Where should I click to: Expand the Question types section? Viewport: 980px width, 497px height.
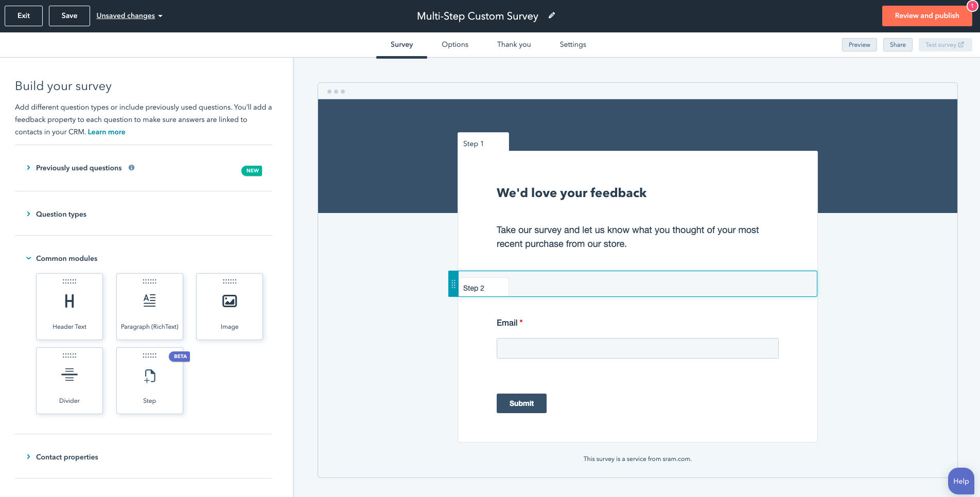tap(61, 214)
